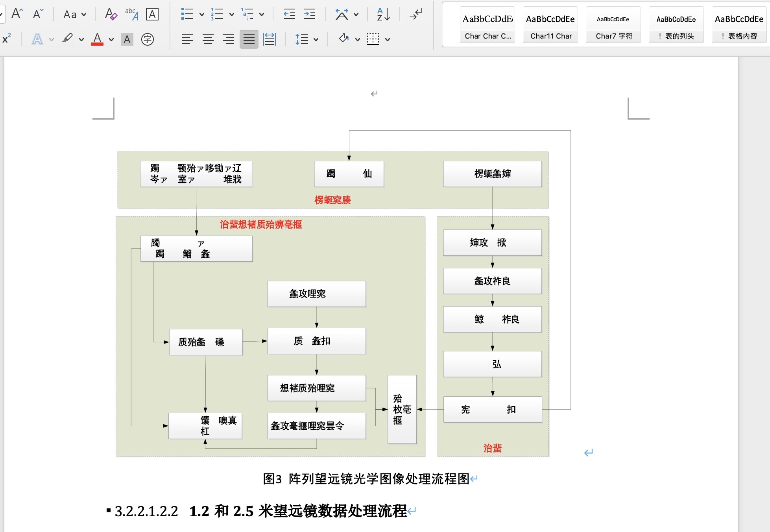The image size is (770, 532).
Task: Open line and paragraph spacing
Action: (x=302, y=39)
